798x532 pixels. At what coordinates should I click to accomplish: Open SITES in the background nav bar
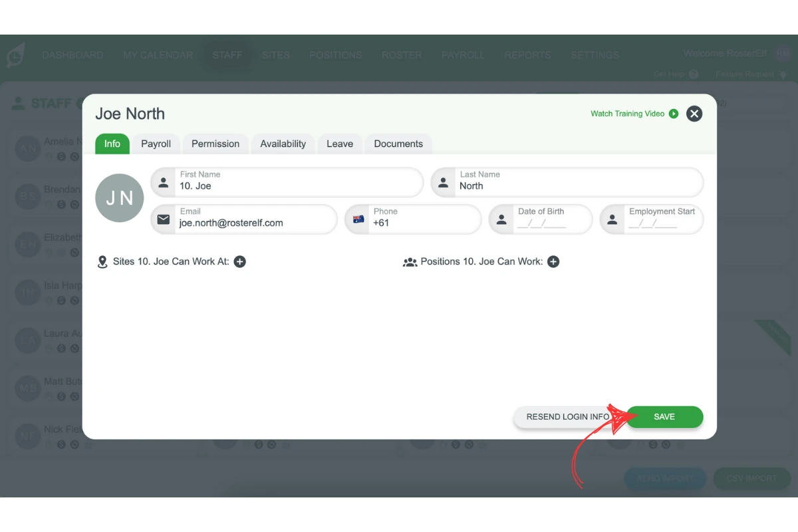point(276,55)
